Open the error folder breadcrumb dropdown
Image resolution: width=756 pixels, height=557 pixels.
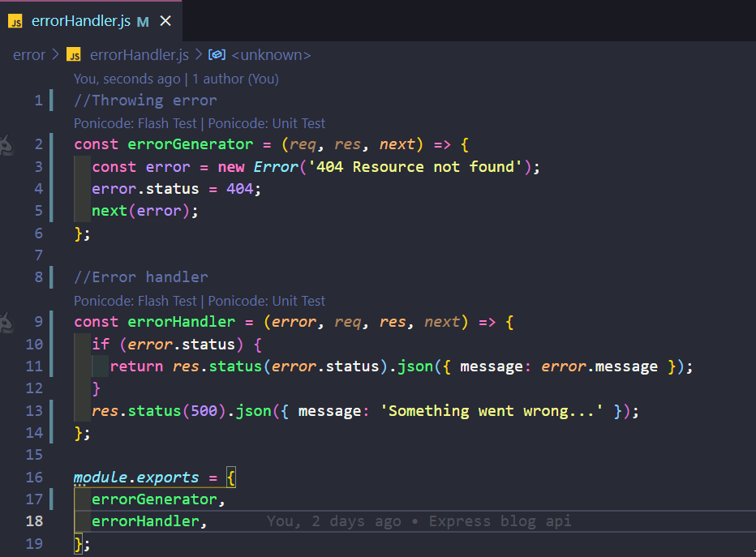[x=28, y=54]
